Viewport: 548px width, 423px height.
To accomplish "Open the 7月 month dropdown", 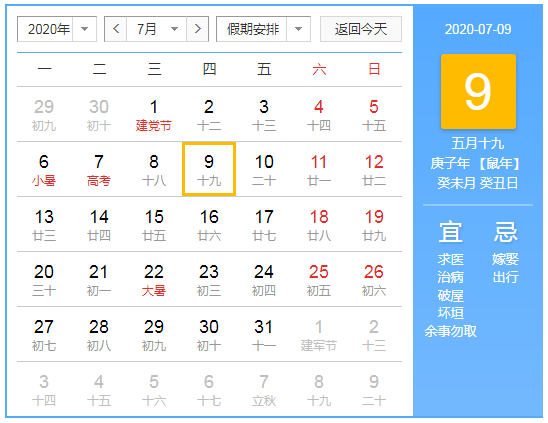I will pos(157,29).
